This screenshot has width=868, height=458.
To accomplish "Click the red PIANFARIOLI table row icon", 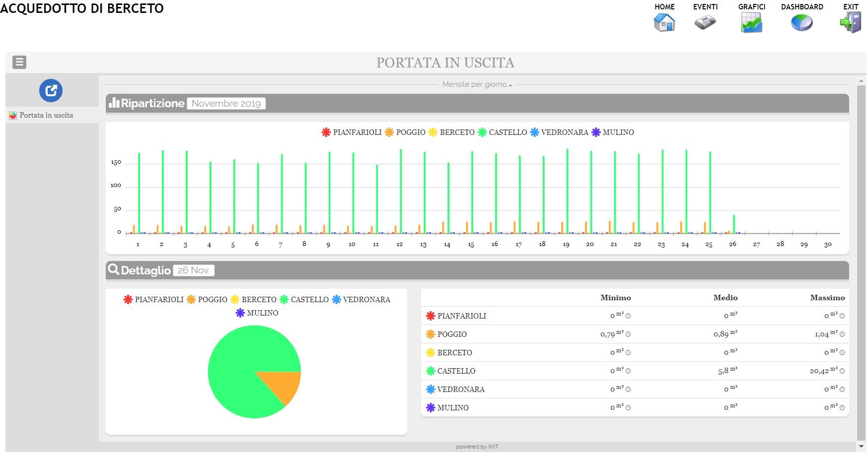I will tap(431, 316).
